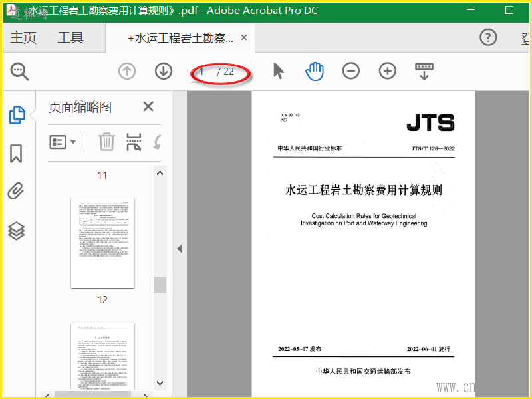The width and height of the screenshot is (532, 399).
Task: Close the document tab
Action: pyautogui.click(x=244, y=37)
